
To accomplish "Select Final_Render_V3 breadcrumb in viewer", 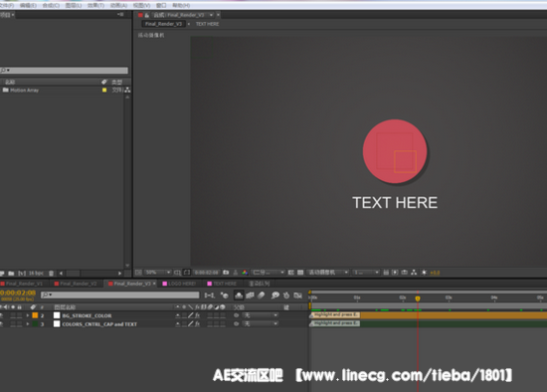I will 163,24.
